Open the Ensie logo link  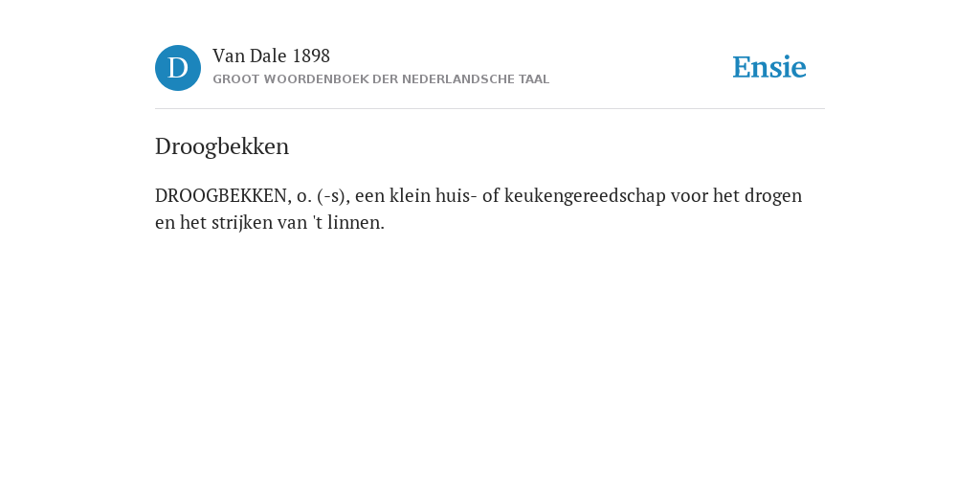click(769, 68)
